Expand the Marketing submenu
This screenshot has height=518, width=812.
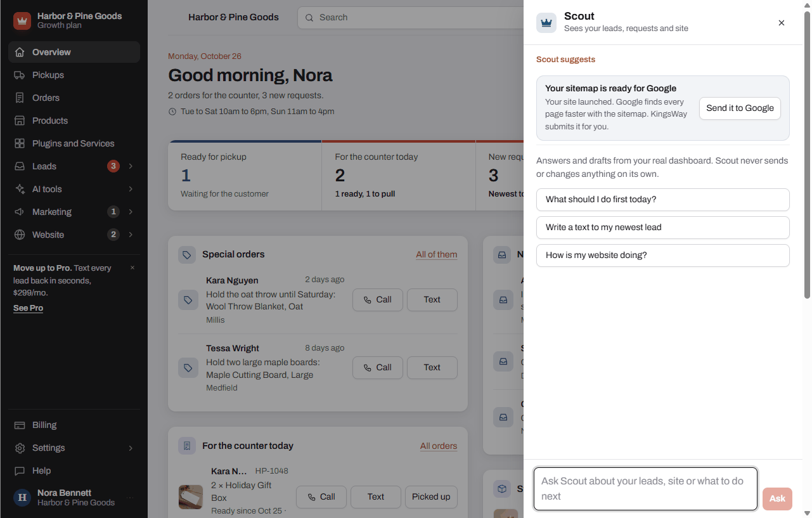click(131, 212)
